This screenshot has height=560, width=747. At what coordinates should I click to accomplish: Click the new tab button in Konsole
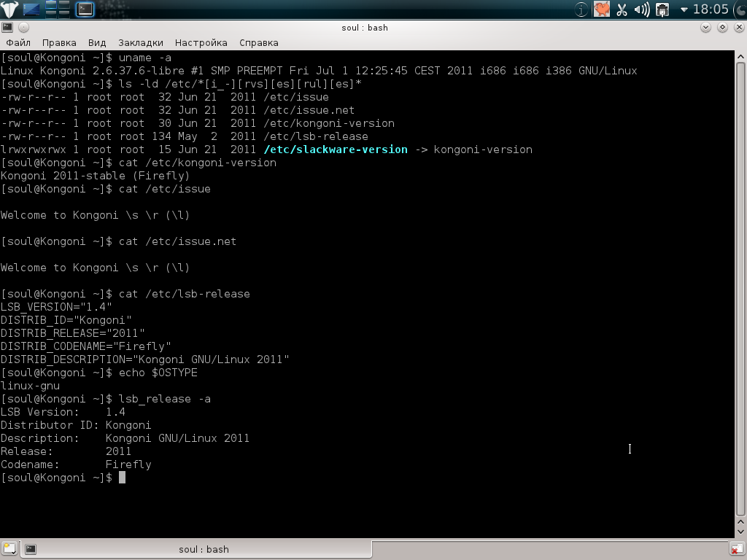pos(9,548)
